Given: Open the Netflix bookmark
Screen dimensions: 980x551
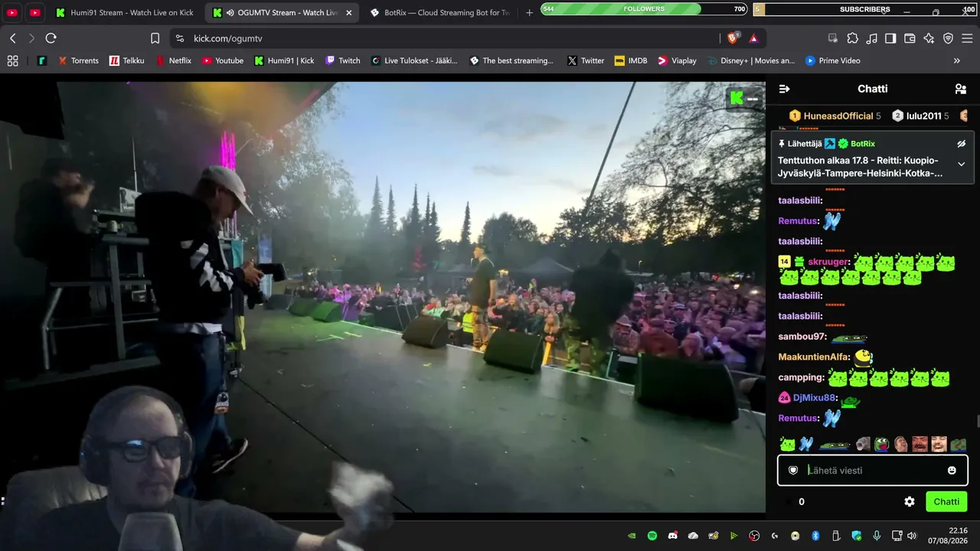Looking at the screenshot, I should tap(173, 60).
